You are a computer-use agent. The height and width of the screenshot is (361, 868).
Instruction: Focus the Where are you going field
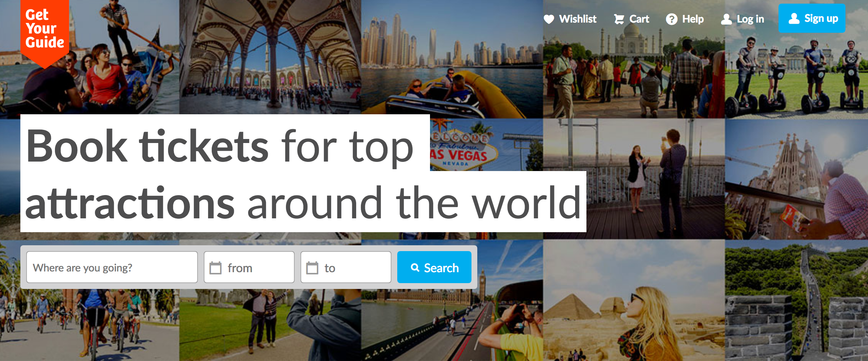point(112,267)
